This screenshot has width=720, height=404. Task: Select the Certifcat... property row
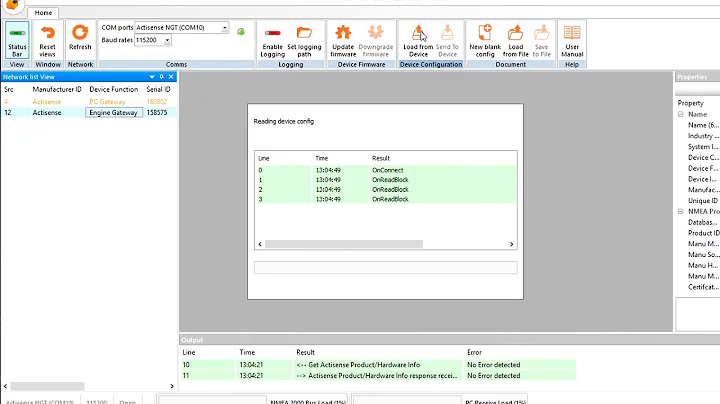(x=703, y=287)
